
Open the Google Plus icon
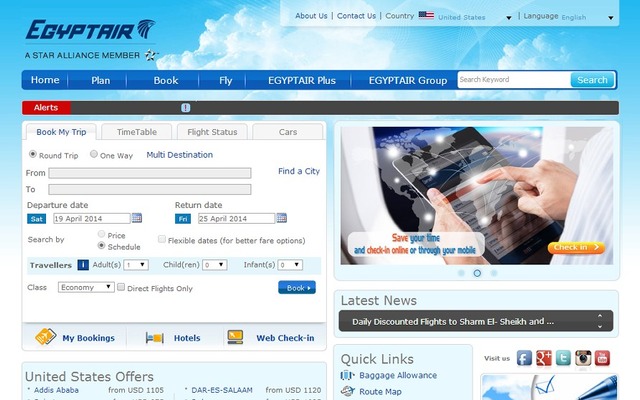(544, 358)
